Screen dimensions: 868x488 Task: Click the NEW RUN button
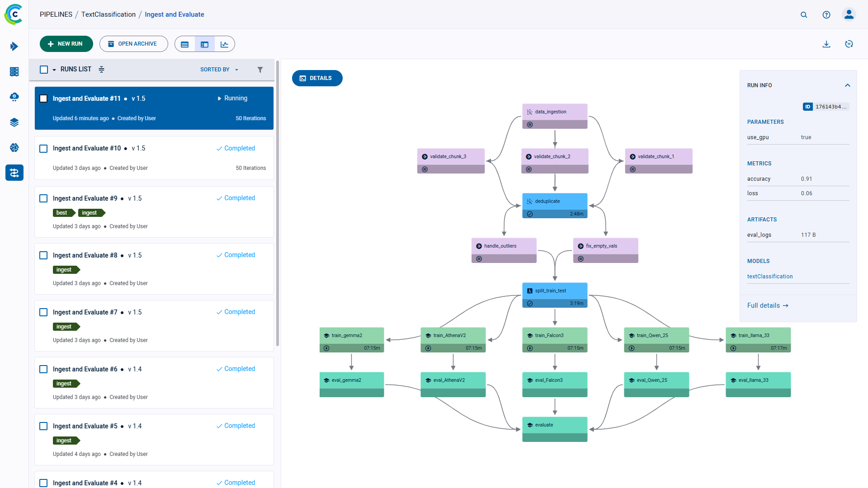pos(66,44)
